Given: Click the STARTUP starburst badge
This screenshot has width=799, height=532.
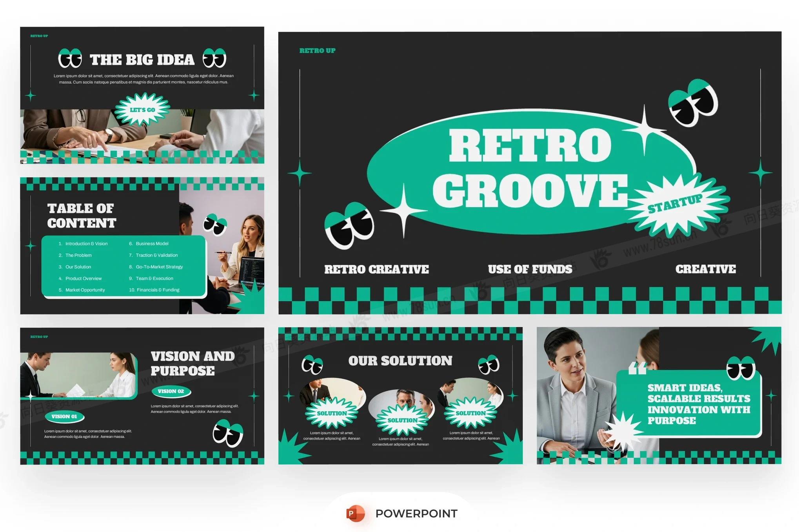Looking at the screenshot, I should pos(675,204).
